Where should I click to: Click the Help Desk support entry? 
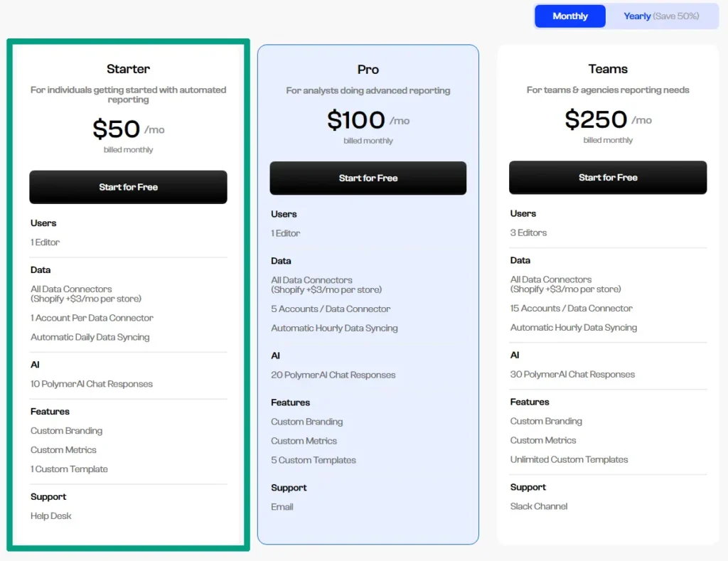(50, 515)
